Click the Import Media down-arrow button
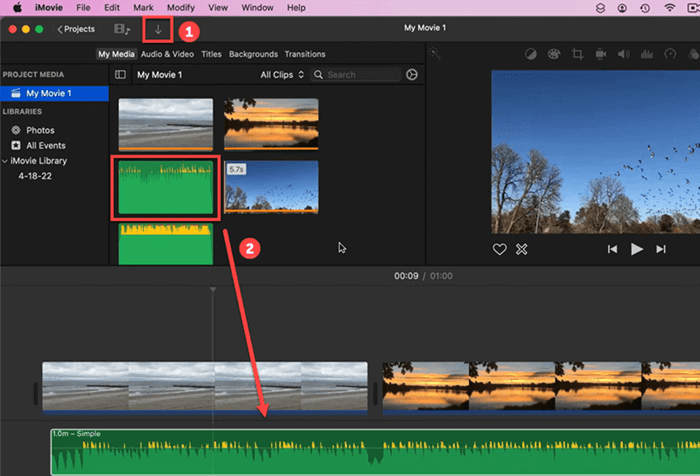 [158, 29]
